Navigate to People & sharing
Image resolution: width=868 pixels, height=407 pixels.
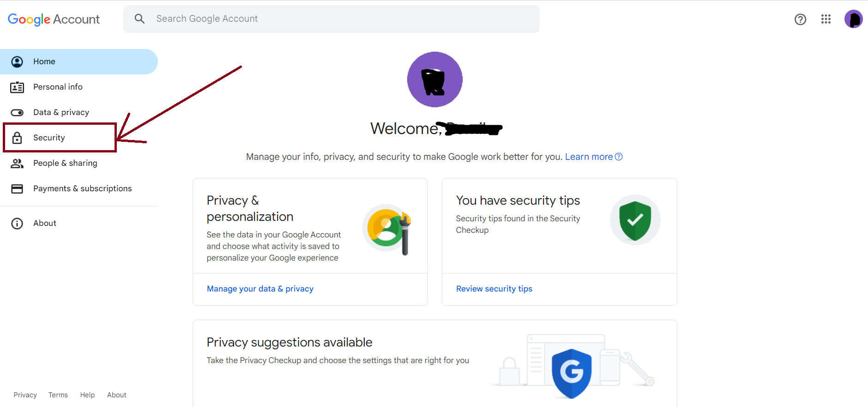click(65, 163)
